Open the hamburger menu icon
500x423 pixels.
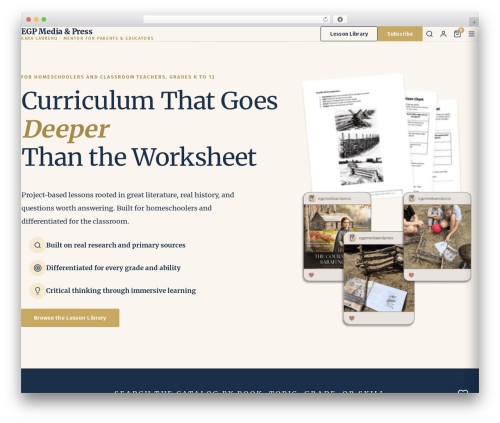point(471,34)
